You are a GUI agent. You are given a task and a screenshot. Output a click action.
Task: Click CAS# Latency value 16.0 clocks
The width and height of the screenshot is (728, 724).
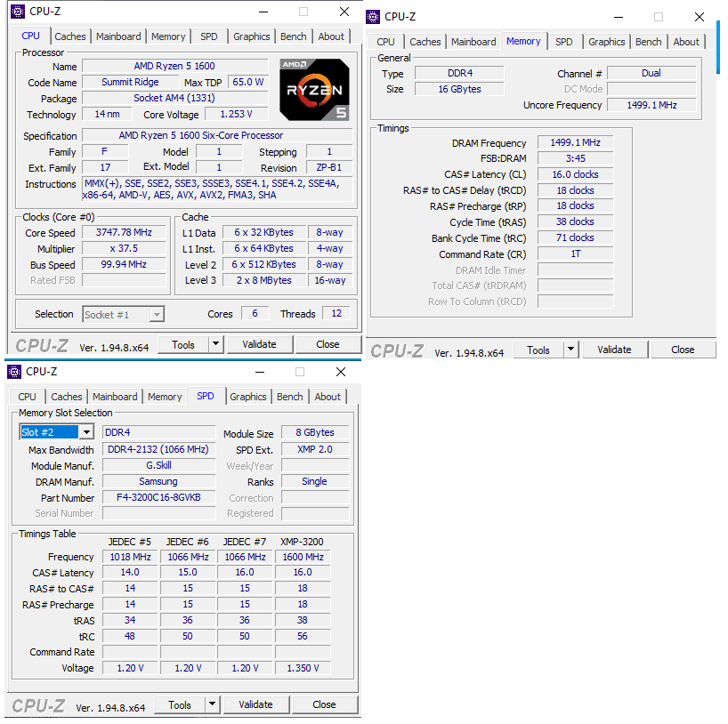click(x=575, y=174)
